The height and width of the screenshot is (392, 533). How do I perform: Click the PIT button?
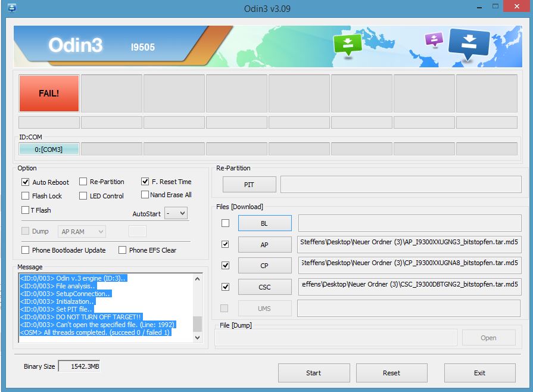(x=249, y=185)
